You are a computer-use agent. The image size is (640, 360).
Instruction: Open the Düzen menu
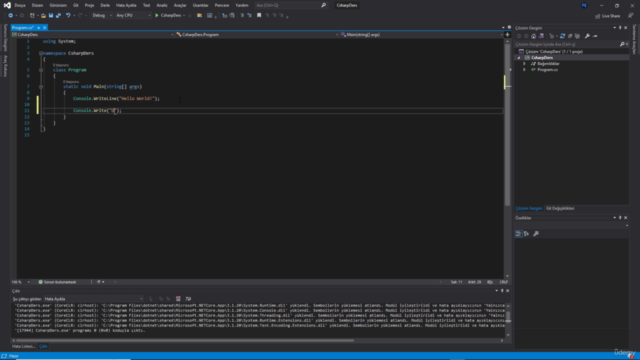click(x=37, y=5)
